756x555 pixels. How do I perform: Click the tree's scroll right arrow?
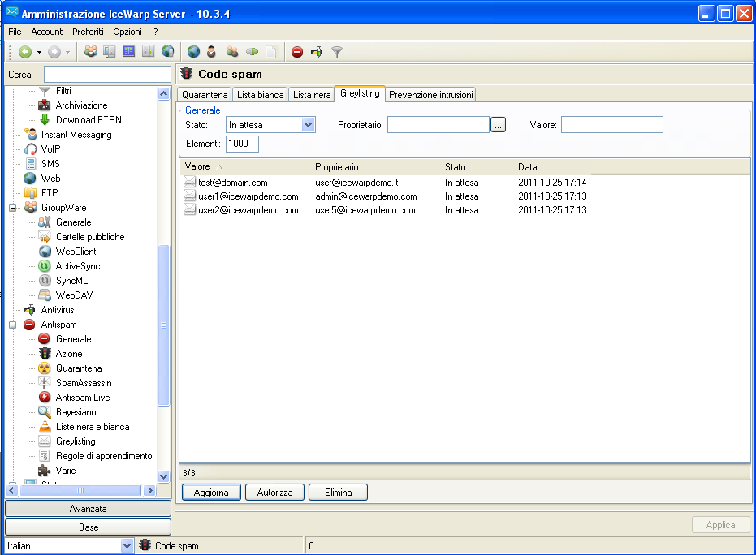pos(149,491)
